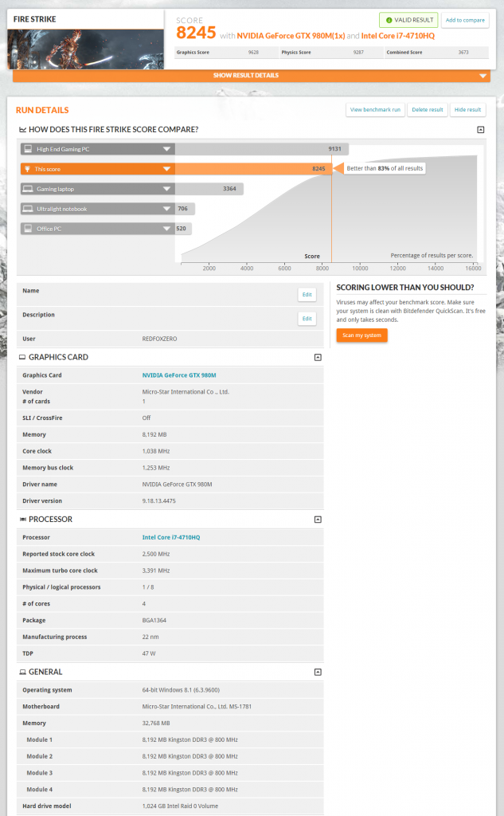Click the Ultralight notebook icon
The image size is (504, 816).
click(28, 209)
